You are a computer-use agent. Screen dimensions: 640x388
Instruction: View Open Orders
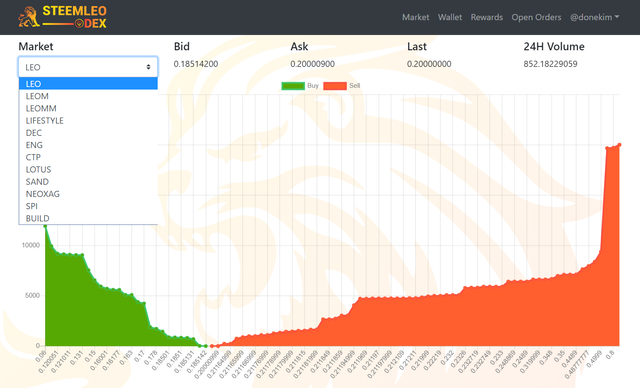click(x=536, y=17)
